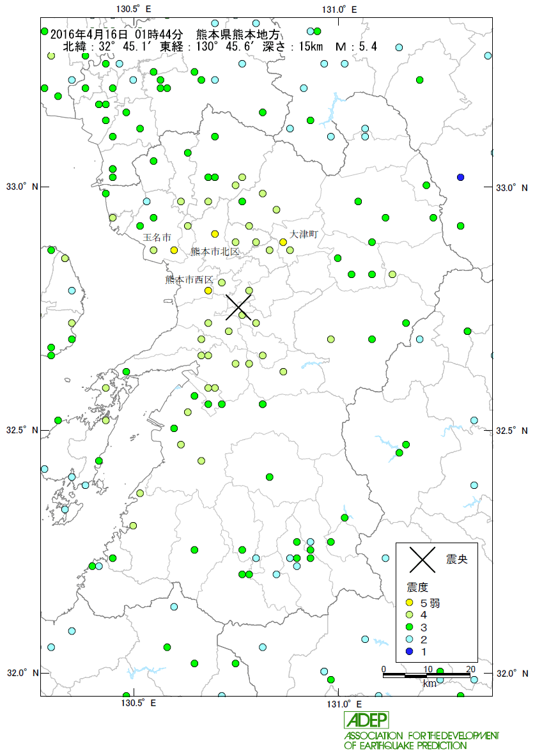Click the yellow station below 熊本市西区 label
Viewport: 535px width, 756px height.
(208, 291)
